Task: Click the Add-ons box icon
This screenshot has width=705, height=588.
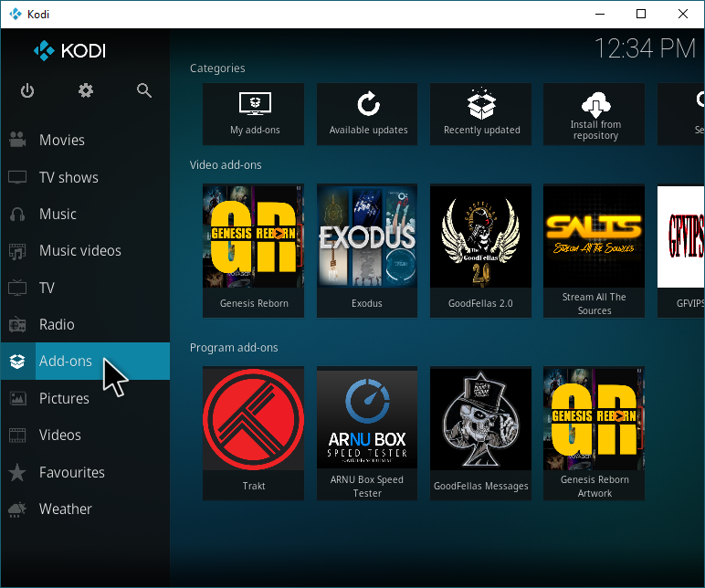Action: click(x=17, y=361)
